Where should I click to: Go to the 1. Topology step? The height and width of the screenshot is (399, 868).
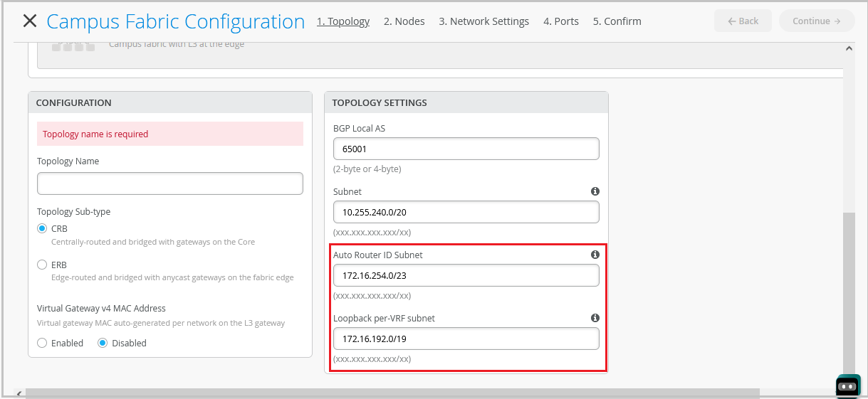tap(343, 21)
